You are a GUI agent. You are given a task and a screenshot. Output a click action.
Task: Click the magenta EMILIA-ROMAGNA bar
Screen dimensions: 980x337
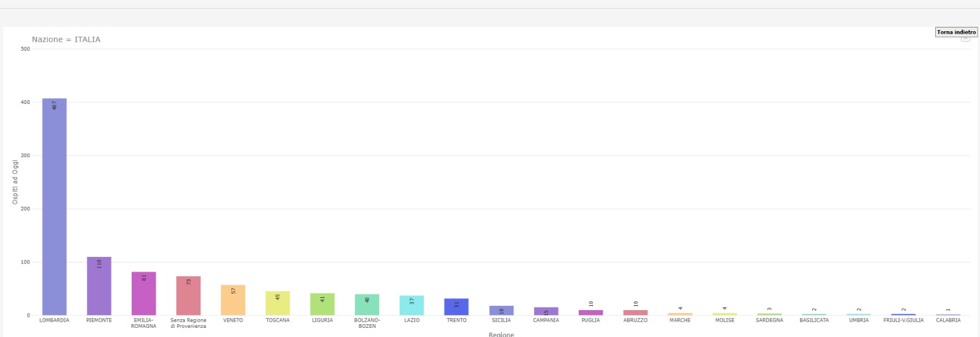(x=144, y=294)
